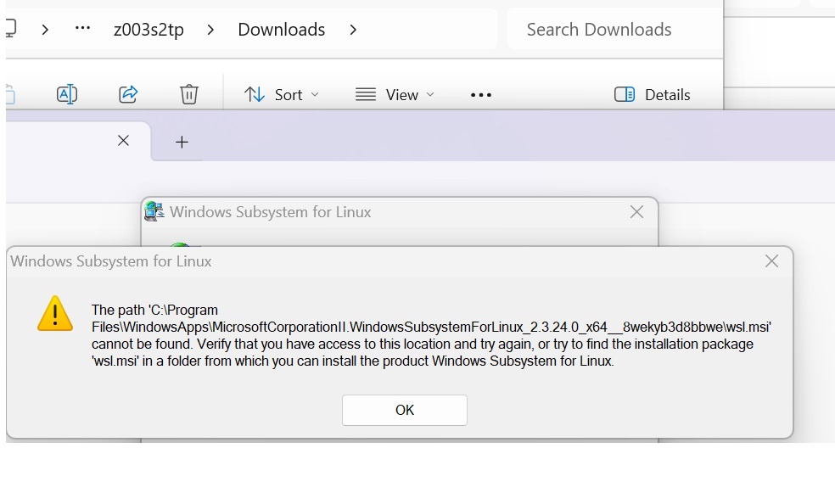Click OK in the WSL error dialog
Image resolution: width=835 pixels, height=504 pixels.
tap(404, 410)
